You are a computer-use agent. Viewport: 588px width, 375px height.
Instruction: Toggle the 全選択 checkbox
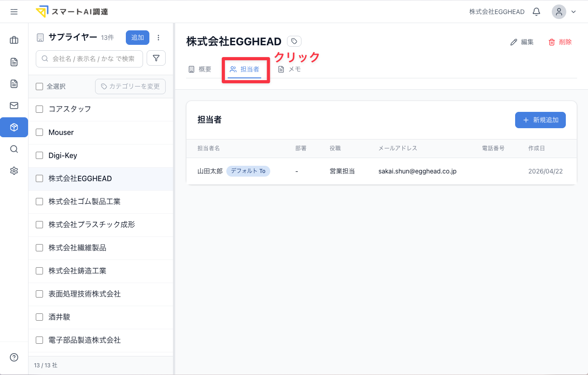[x=39, y=86]
